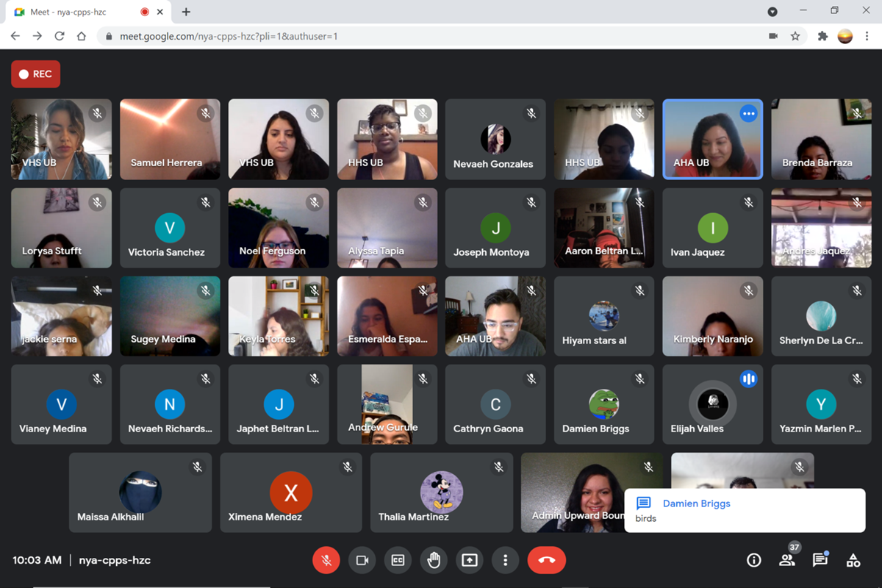
Task: Bookmark this page with the star icon
Action: (x=795, y=36)
